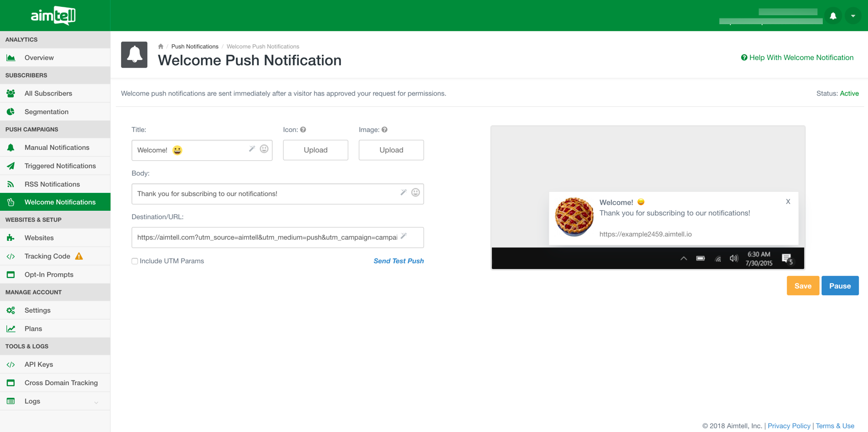Click the Tracking Code warning triangle icon
The height and width of the screenshot is (432, 868).
[79, 256]
